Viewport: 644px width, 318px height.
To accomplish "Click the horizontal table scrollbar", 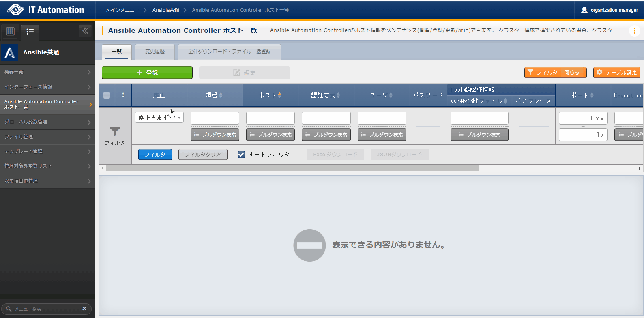I will click(292, 168).
